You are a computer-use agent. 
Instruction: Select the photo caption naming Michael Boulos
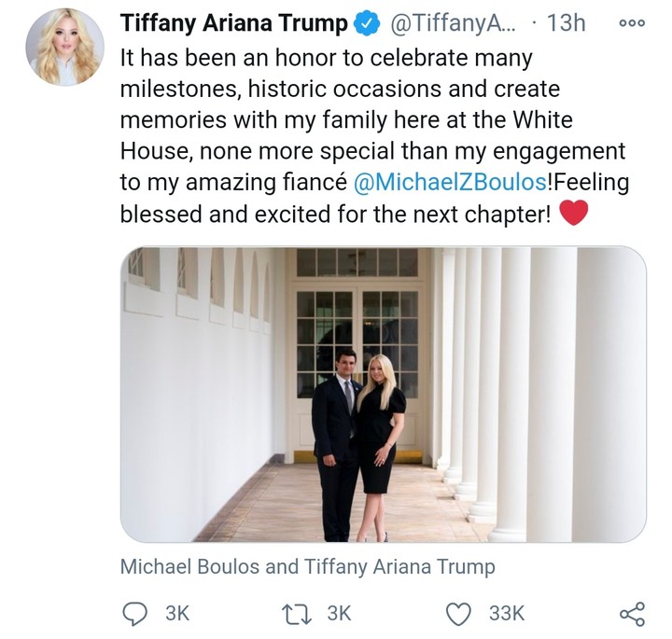pyautogui.click(x=307, y=566)
